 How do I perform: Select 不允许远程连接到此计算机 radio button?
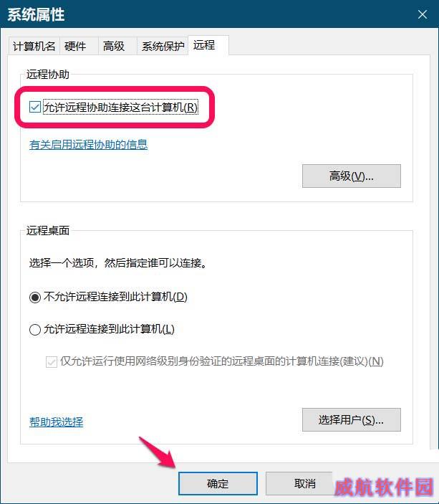click(x=34, y=297)
